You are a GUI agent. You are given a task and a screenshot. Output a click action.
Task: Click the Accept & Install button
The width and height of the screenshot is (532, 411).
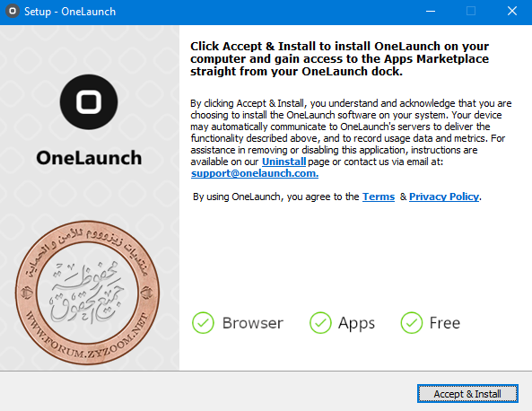[x=467, y=394]
